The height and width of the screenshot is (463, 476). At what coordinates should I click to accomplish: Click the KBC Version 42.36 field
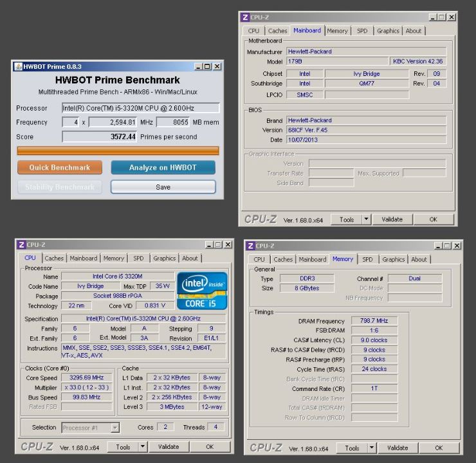tap(417, 61)
